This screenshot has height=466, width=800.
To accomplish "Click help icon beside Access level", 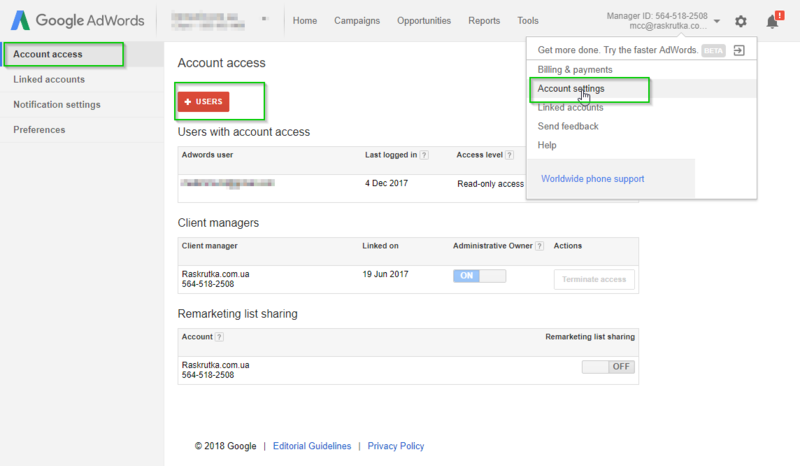I will (x=509, y=155).
